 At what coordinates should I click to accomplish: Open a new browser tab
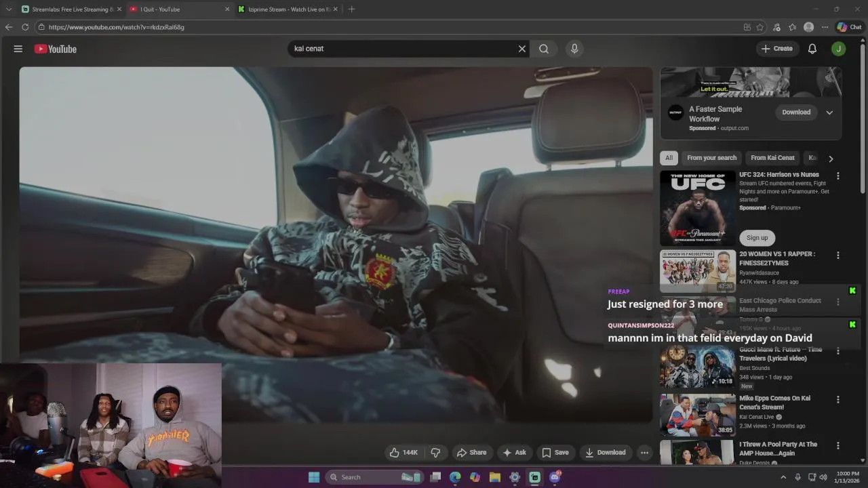click(x=351, y=9)
